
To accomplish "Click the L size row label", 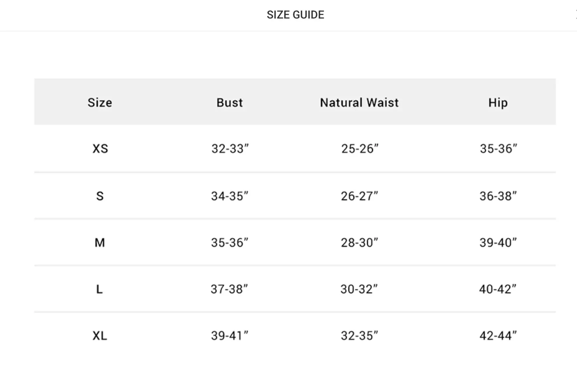I will (x=100, y=289).
